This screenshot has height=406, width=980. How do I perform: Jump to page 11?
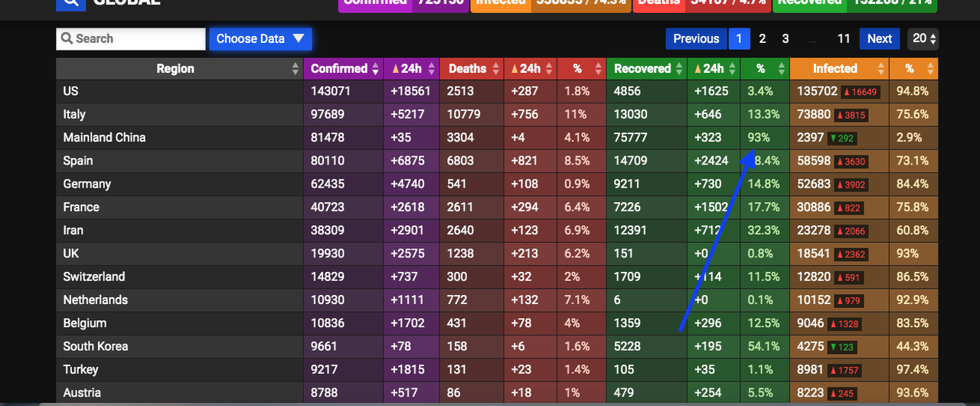[844, 39]
